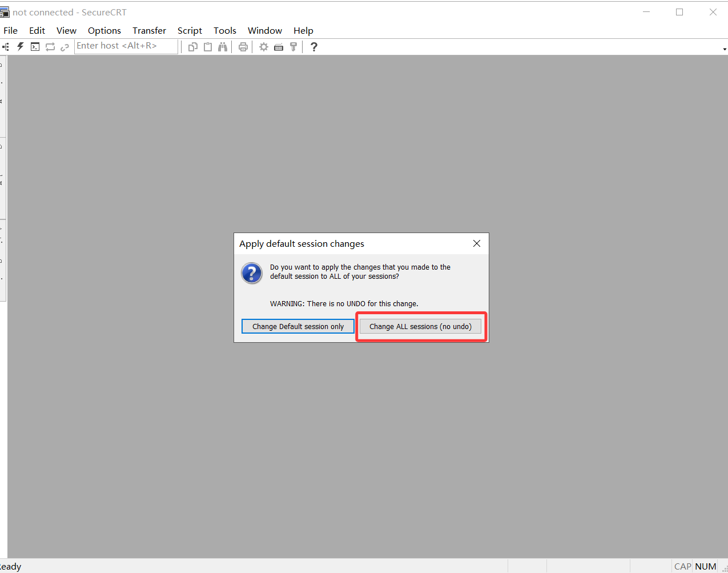Close the Apply default session changes dialog
Screen dimensions: 728x573
[x=477, y=243]
